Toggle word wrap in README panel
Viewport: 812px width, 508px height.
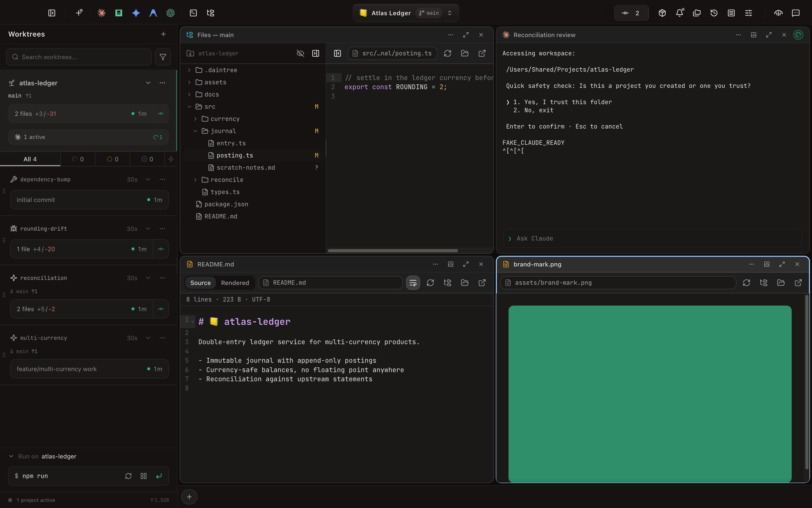click(x=413, y=282)
